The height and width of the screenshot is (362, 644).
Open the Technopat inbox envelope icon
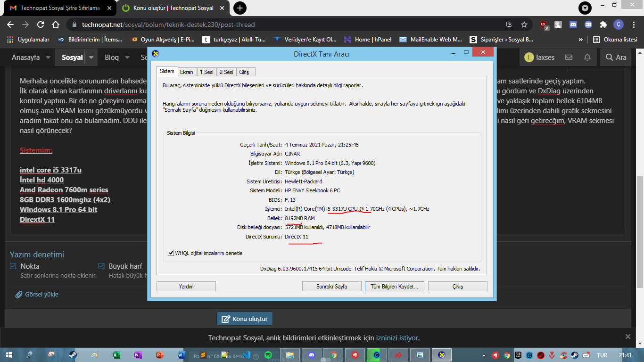pos(569,58)
